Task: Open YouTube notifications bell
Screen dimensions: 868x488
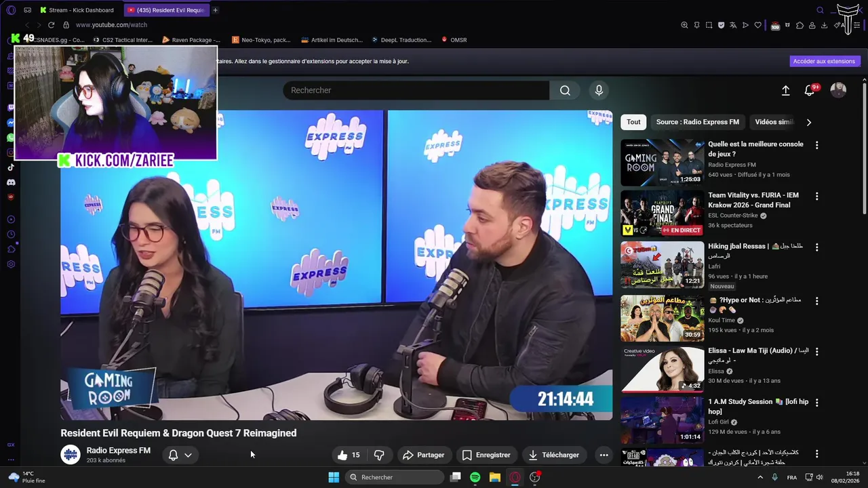Action: (x=809, y=90)
